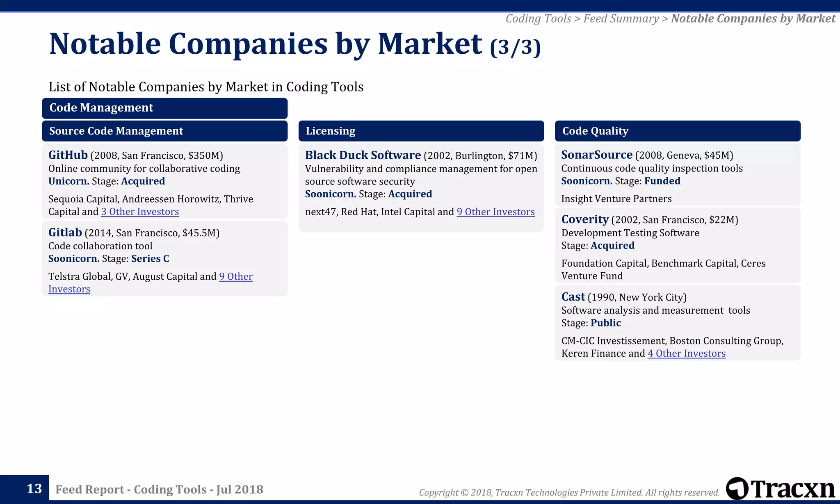
Task: Click 'Feed Summary' in the breadcrumb
Action: click(621, 18)
